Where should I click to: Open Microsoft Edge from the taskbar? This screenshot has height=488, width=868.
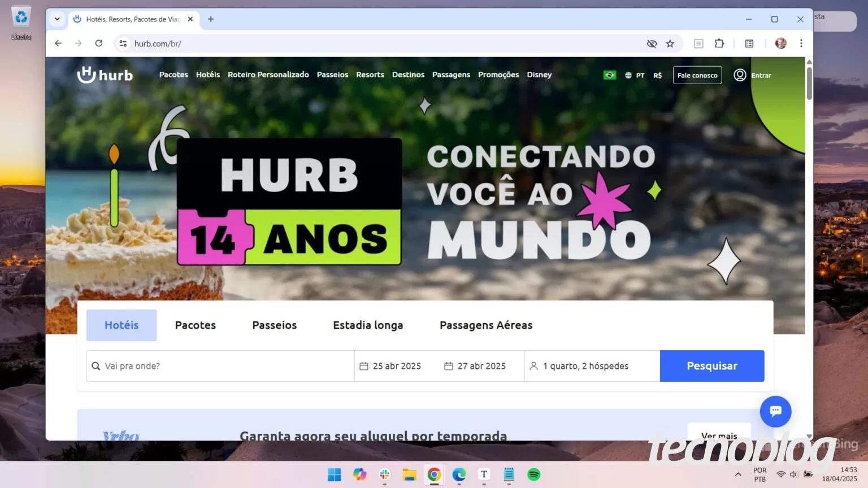click(x=459, y=474)
